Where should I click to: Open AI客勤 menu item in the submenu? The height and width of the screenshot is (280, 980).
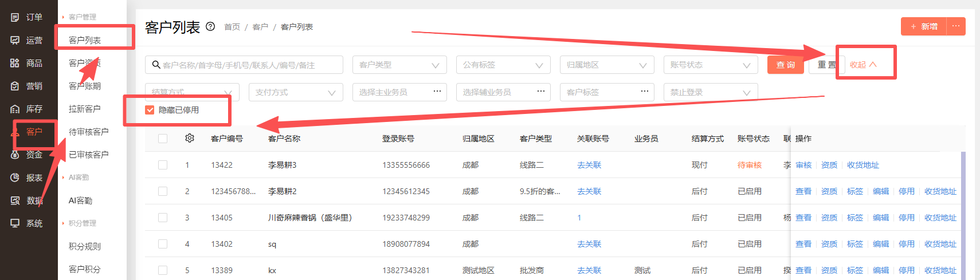pyautogui.click(x=81, y=200)
